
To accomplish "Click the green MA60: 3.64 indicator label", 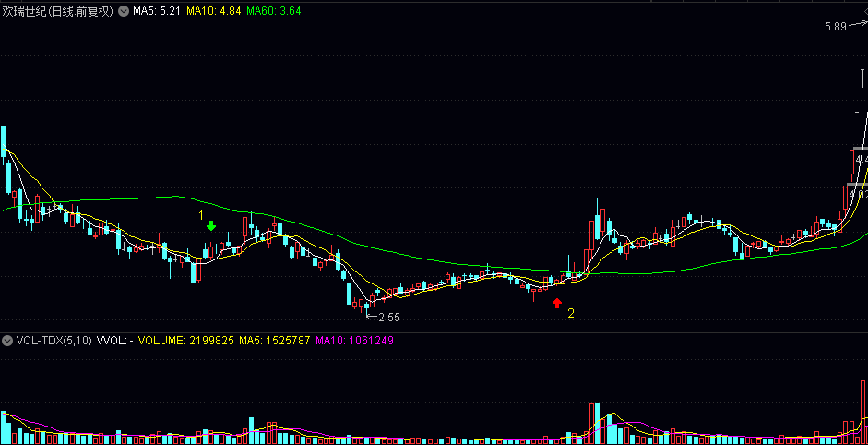I will [273, 11].
